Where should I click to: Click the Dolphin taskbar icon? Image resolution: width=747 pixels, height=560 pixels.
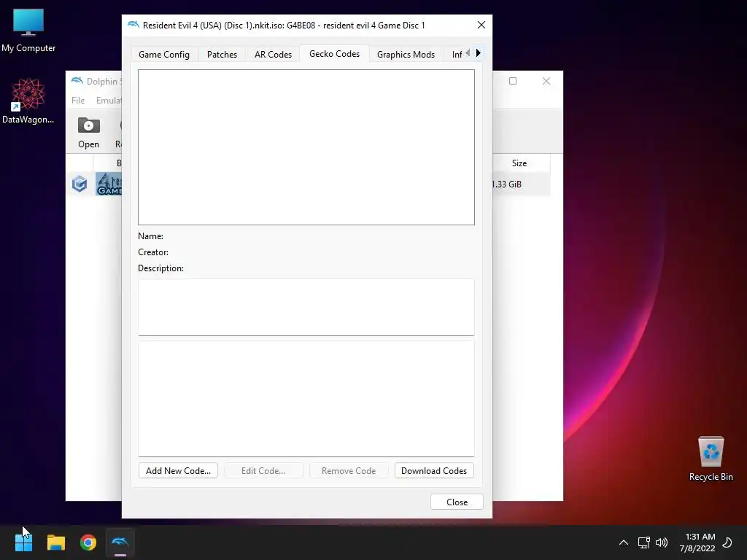(120, 542)
